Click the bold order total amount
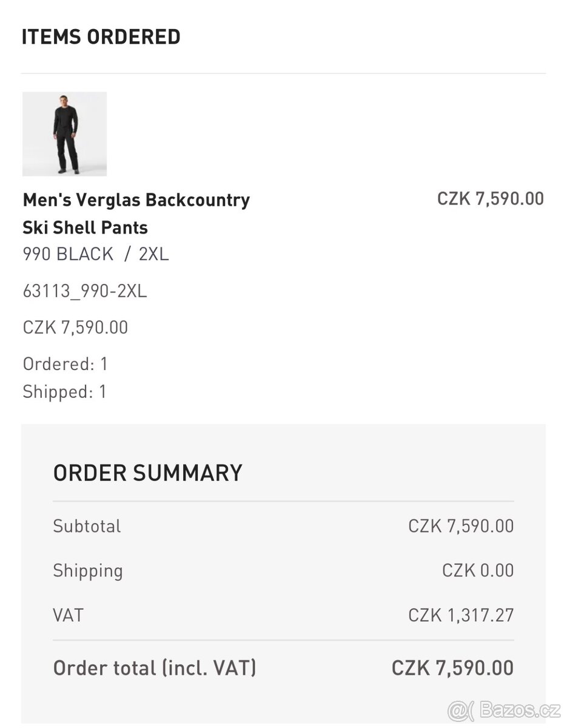Screen dimensions: 567x728 tap(452, 668)
